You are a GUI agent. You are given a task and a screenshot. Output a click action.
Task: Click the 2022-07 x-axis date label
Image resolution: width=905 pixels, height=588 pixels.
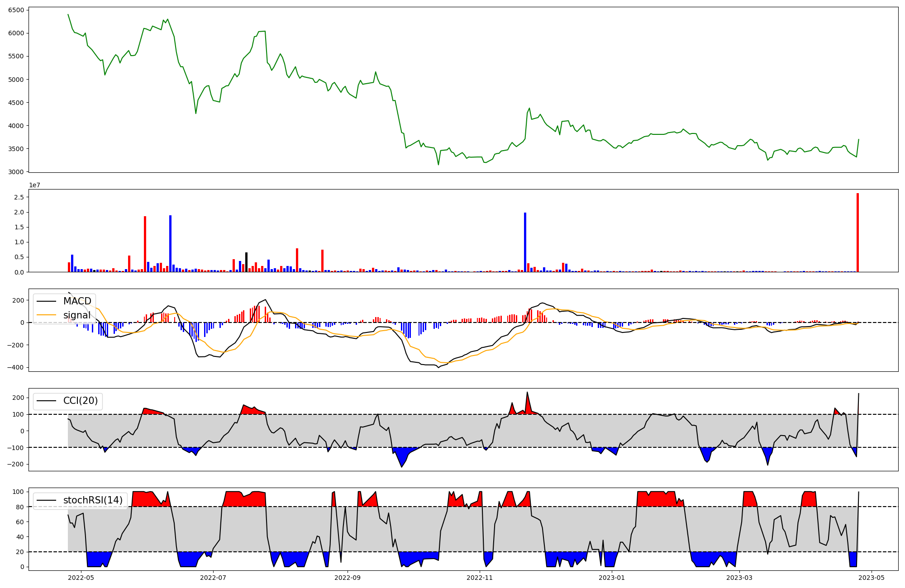click(x=213, y=578)
